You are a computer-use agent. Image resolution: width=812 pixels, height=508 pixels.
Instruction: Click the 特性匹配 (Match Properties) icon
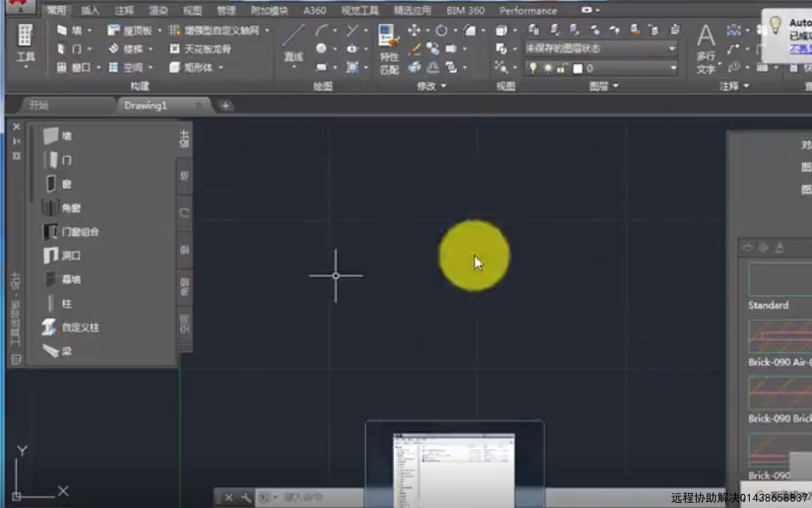click(389, 49)
